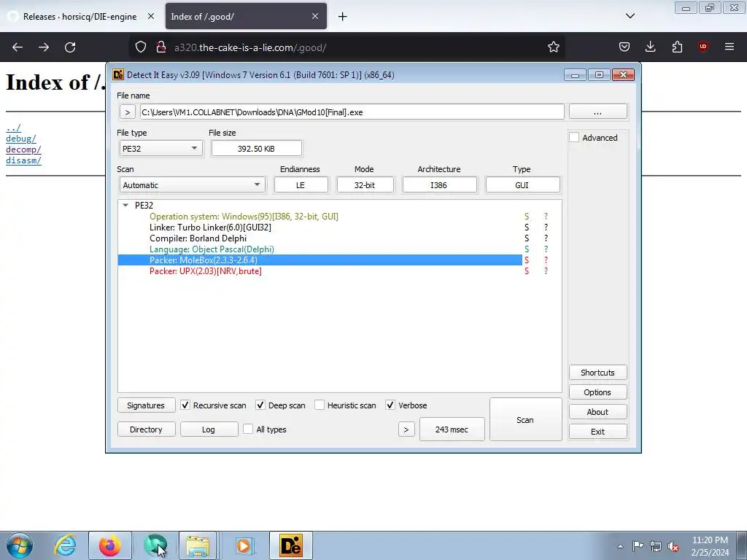Viewport: 747px width, 560px height.
Task: Open the Options button
Action: pos(598,392)
